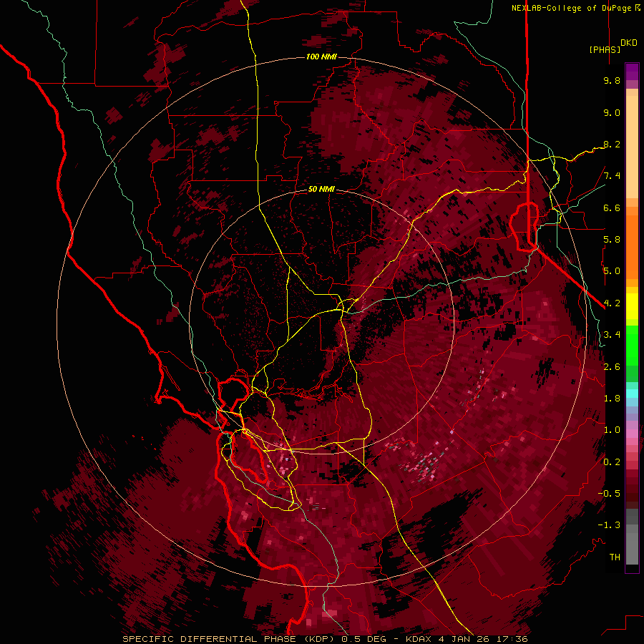The height and width of the screenshot is (644, 644).
Task: Click the NEXLAB-College of DuPage title text
Action: click(x=571, y=8)
